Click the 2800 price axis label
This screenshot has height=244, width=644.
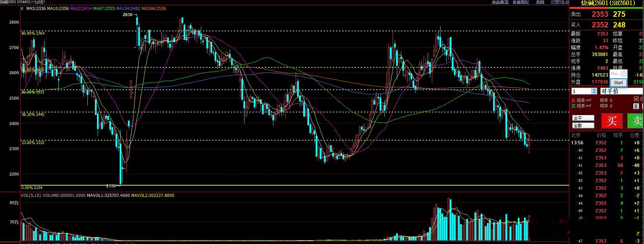(x=14, y=22)
